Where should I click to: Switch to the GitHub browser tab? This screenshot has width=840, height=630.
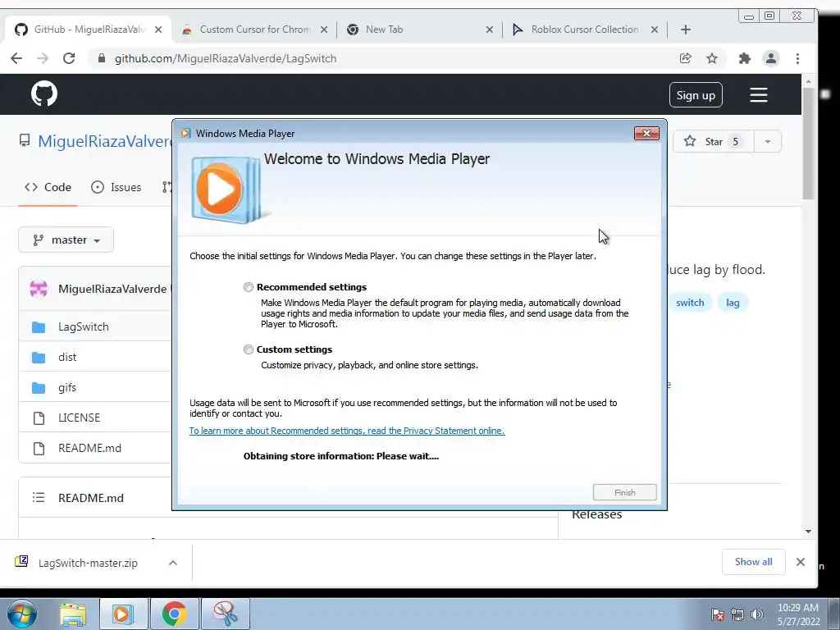coord(89,30)
